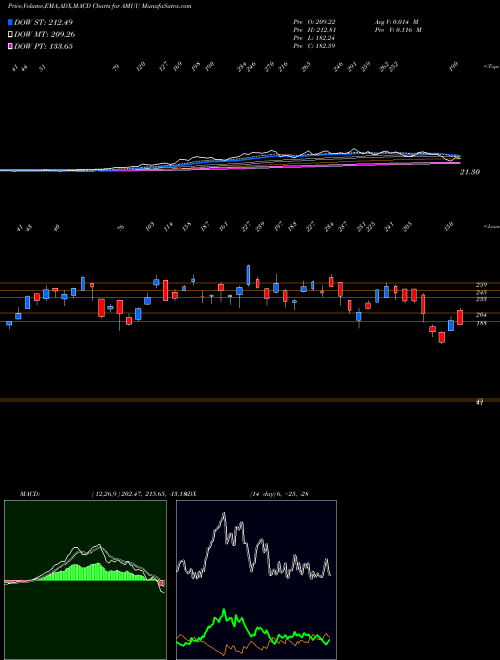The image size is (500, 660).
Task: Select the 'DOW PT: 133.65' legend text
Action: (43, 46)
